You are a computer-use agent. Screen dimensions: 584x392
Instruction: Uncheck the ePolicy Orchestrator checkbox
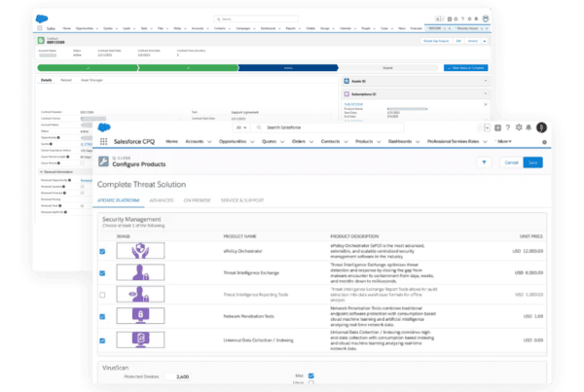[102, 252]
